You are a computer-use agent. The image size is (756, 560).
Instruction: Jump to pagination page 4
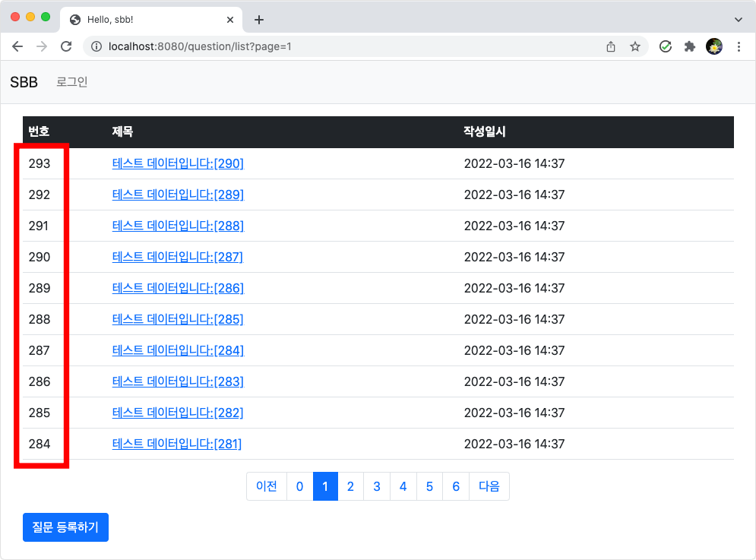(x=403, y=486)
